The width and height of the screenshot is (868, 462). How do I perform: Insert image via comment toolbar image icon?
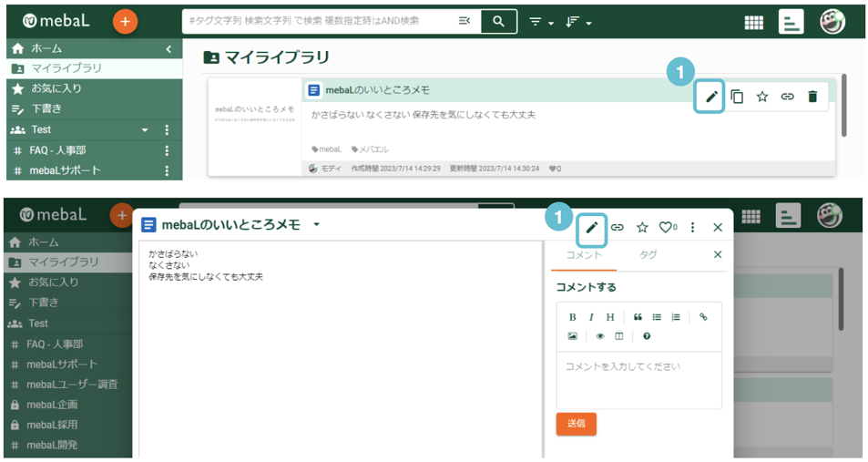(572, 336)
